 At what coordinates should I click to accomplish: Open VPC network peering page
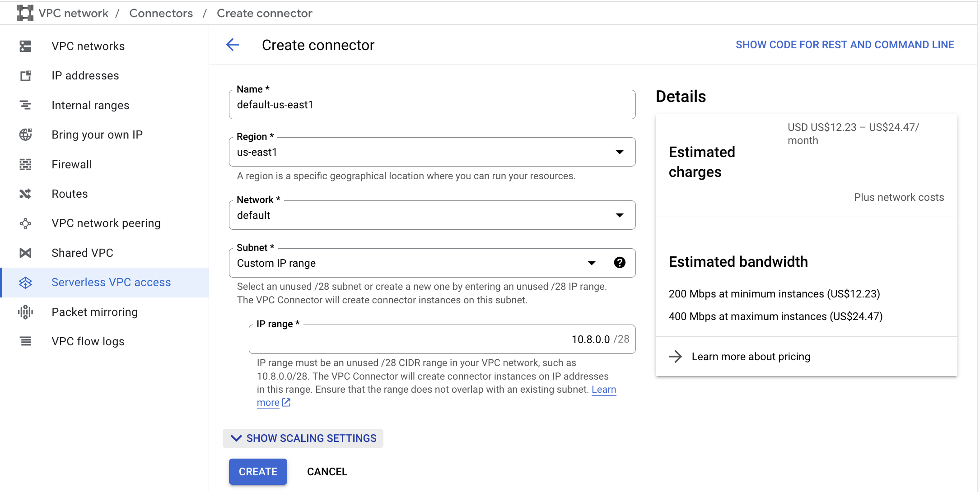[x=106, y=223]
